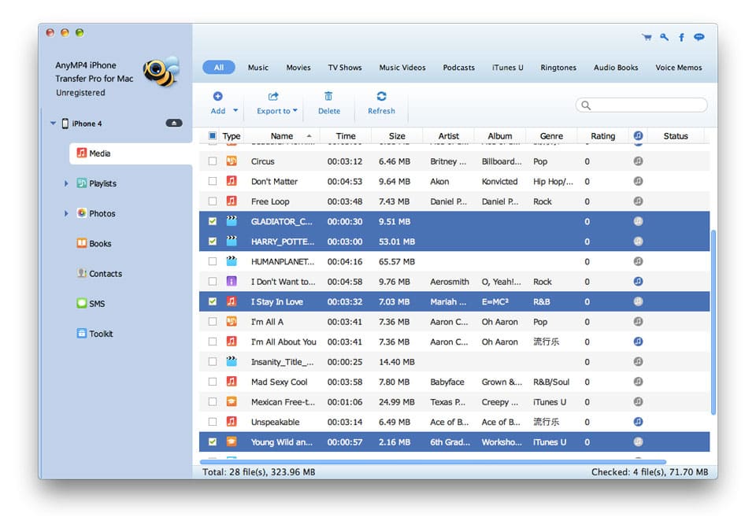Uncheck the GLADIATOR_C... checkbox
Image resolution: width=756 pixels, height=532 pixels.
(212, 221)
